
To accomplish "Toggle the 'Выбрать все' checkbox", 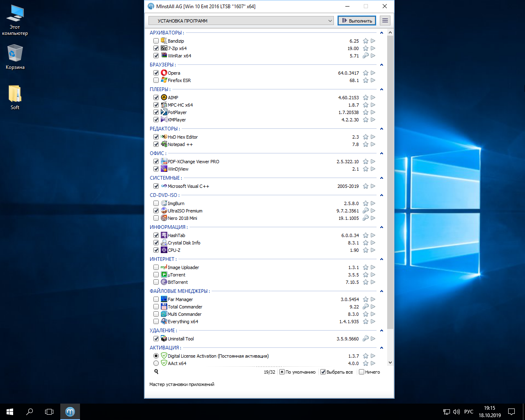I will coord(323,372).
